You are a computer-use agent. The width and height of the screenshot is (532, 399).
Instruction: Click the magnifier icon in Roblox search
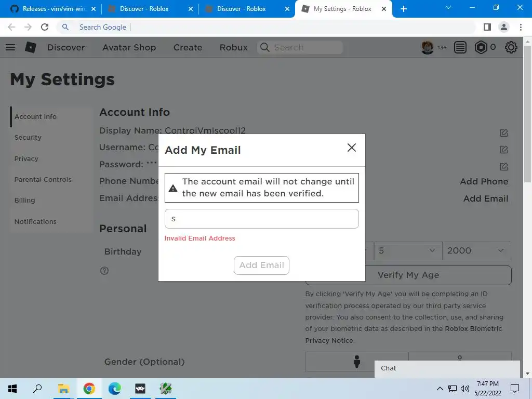[264, 47]
